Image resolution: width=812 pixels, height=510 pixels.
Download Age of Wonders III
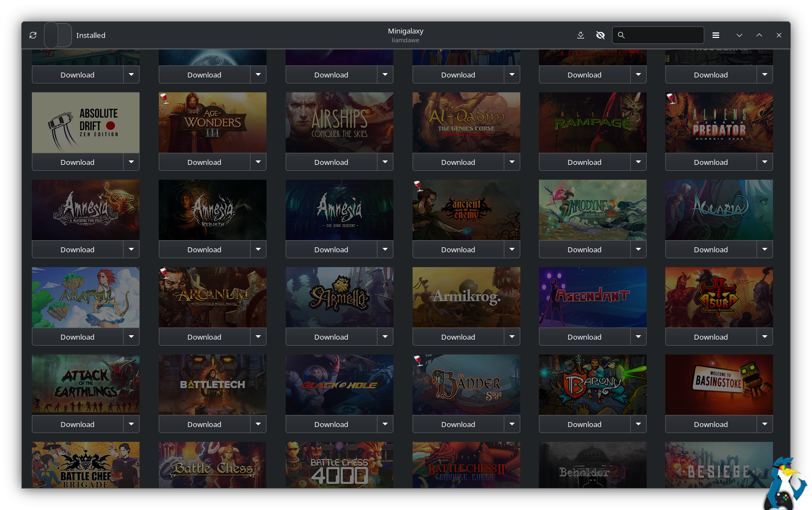[x=204, y=162]
